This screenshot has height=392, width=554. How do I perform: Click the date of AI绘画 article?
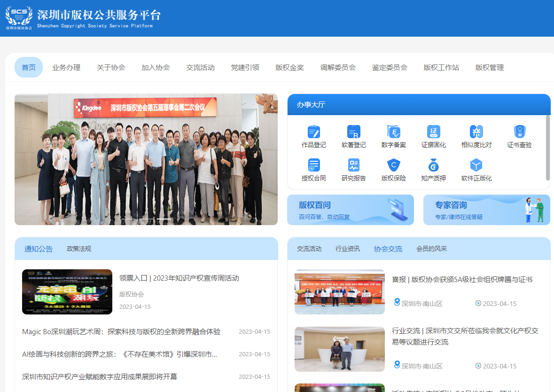[254, 354]
